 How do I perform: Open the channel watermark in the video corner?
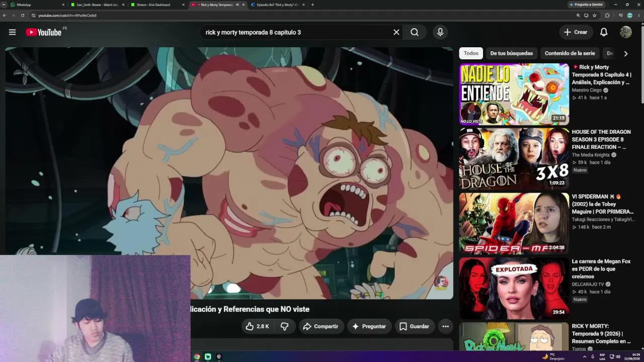click(x=441, y=283)
